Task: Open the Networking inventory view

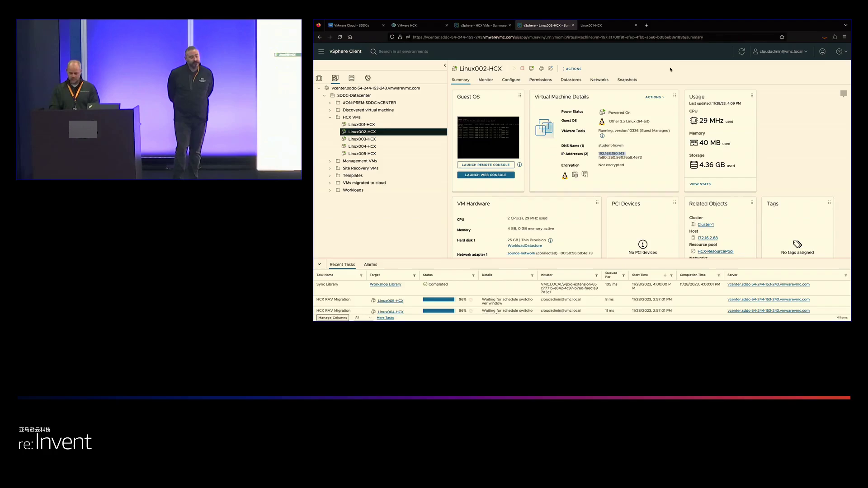Action: click(368, 78)
